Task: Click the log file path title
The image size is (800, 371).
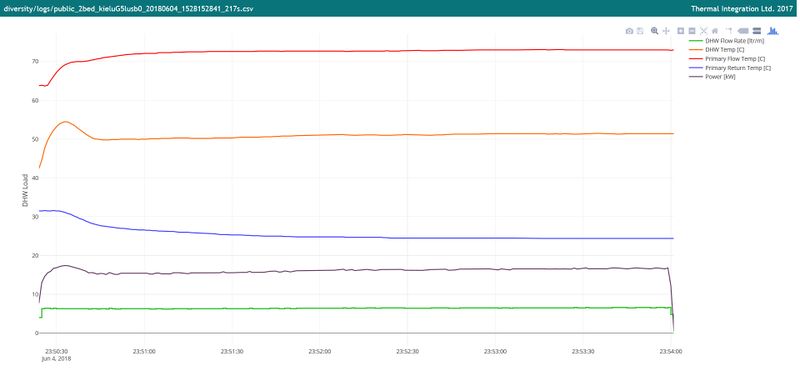Action: click(128, 9)
